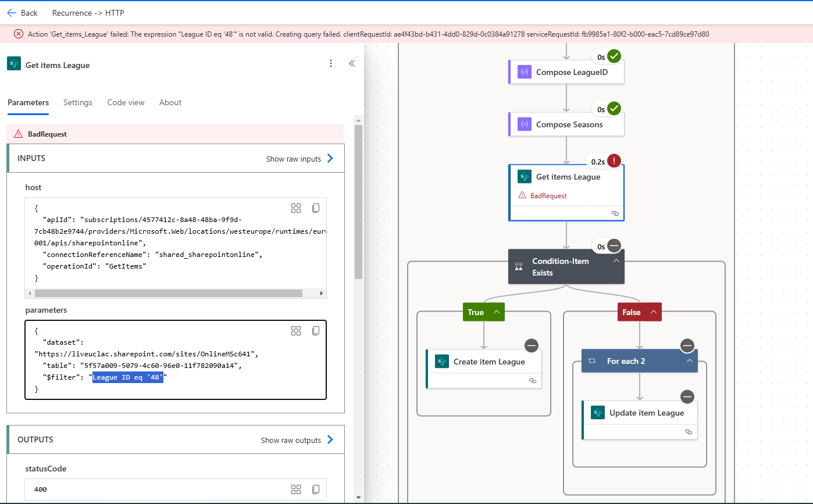This screenshot has width=813, height=504.
Task: Select the Compose Seasons action
Action: (x=566, y=124)
